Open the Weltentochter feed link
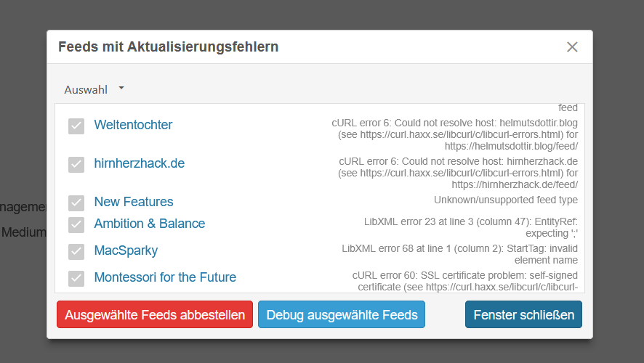Viewport: 644px width, 363px height. pyautogui.click(x=133, y=125)
